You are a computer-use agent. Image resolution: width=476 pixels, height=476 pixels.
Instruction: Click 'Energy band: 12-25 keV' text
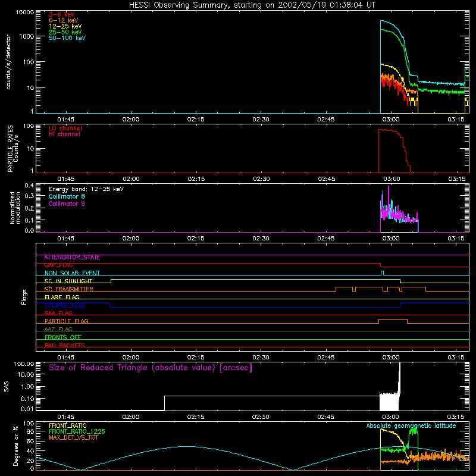point(86,189)
